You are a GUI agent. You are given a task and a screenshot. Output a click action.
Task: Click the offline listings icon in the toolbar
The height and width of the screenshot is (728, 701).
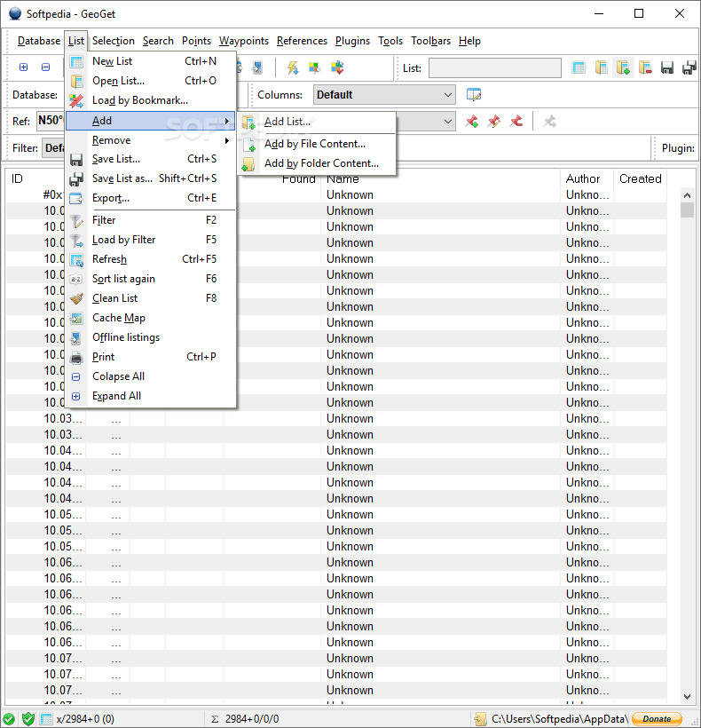[x=256, y=67]
